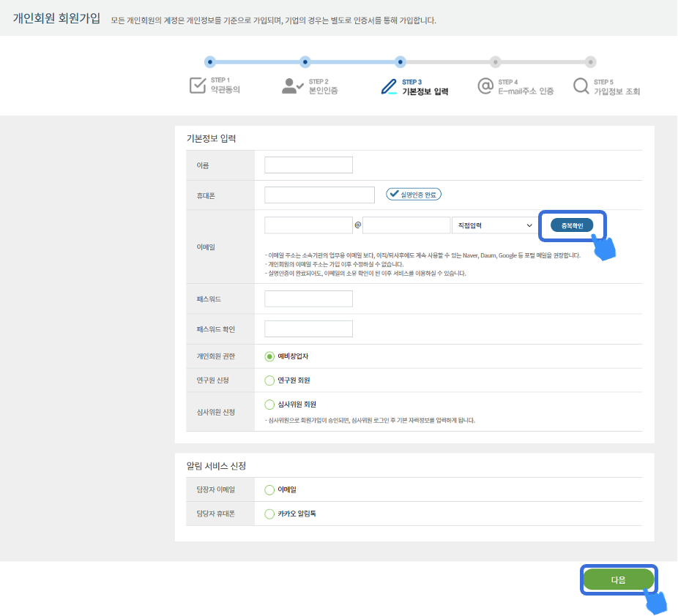
Task: Focus the 휴대폰 number field
Action: [x=319, y=195]
